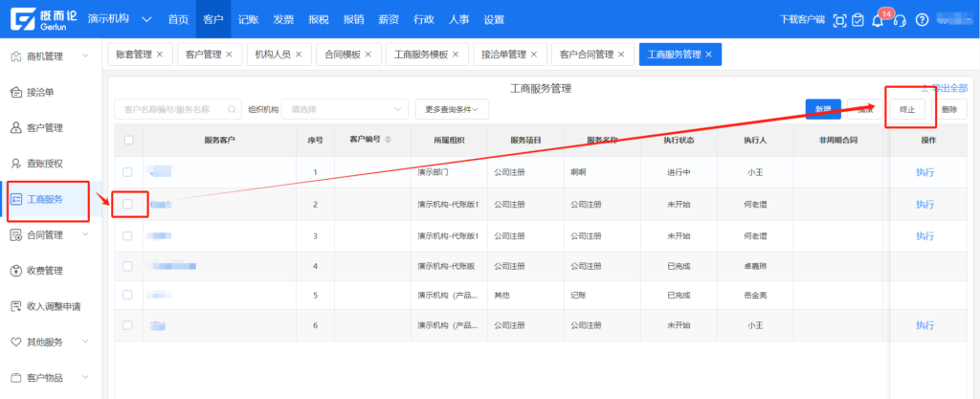Viewport: 980px width, 399px height.
Task: Open the task clipboard icon in header
Action: [858, 20]
